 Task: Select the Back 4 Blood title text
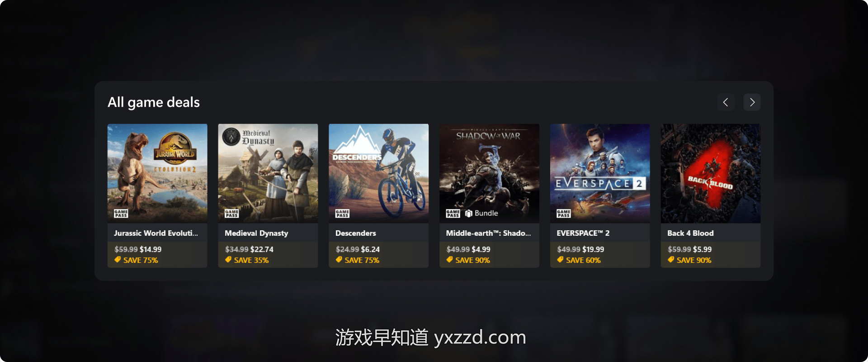point(690,233)
